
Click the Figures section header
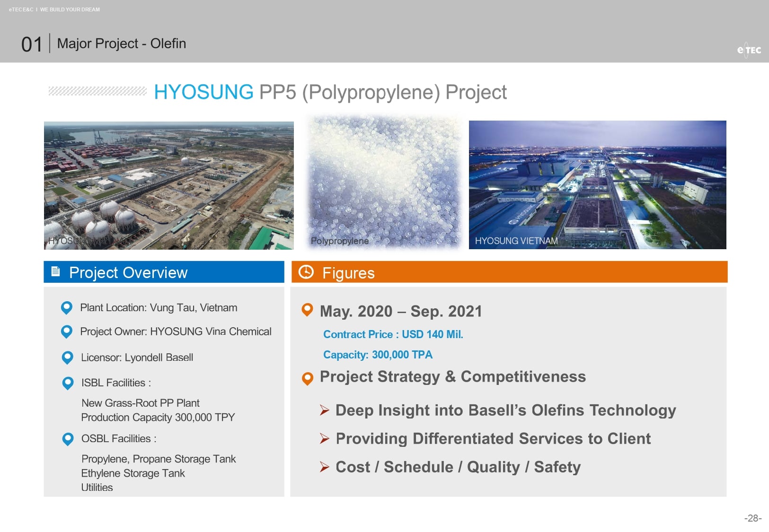click(x=510, y=272)
